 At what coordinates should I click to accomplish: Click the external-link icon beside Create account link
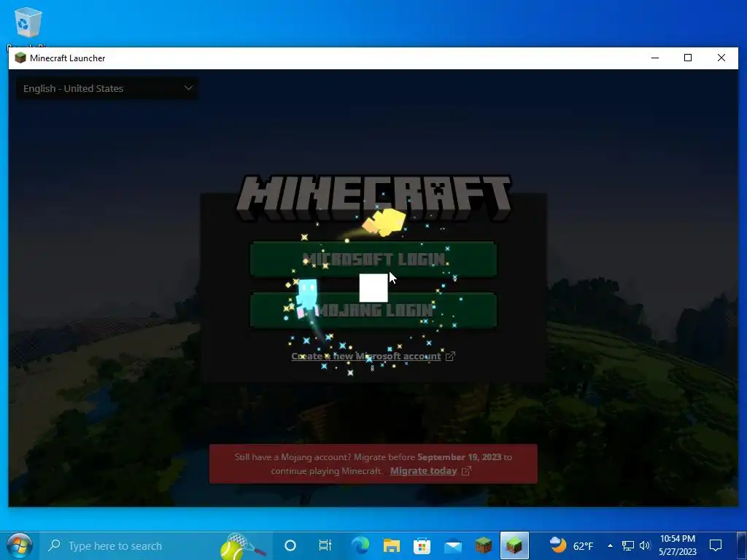point(450,356)
